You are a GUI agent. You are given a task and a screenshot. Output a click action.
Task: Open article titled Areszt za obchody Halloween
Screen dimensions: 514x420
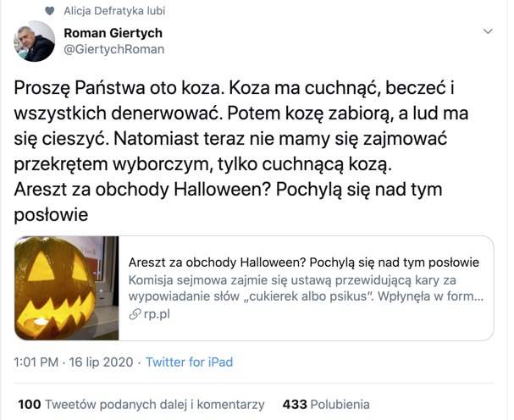click(303, 262)
